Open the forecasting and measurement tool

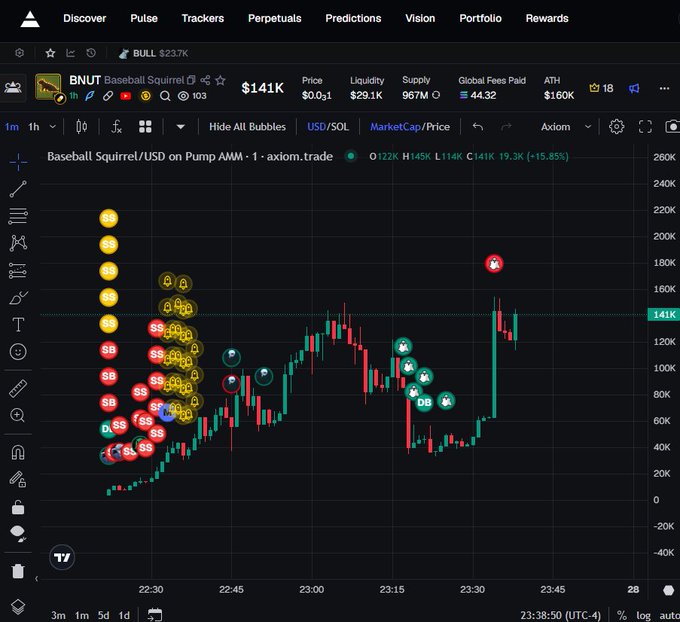click(18, 271)
